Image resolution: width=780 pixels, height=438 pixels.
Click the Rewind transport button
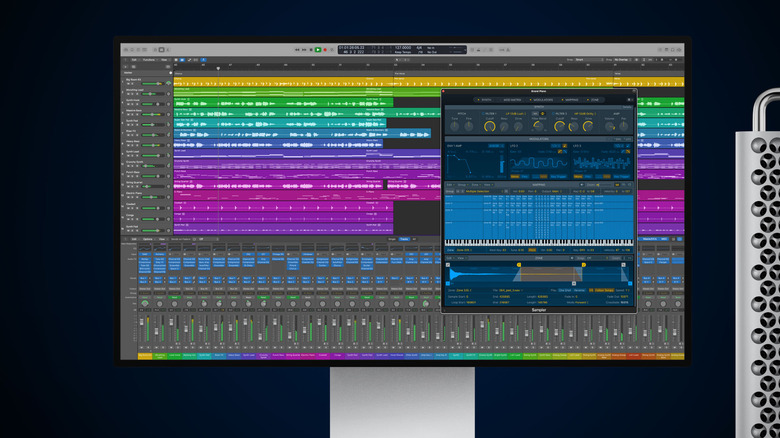coord(296,49)
